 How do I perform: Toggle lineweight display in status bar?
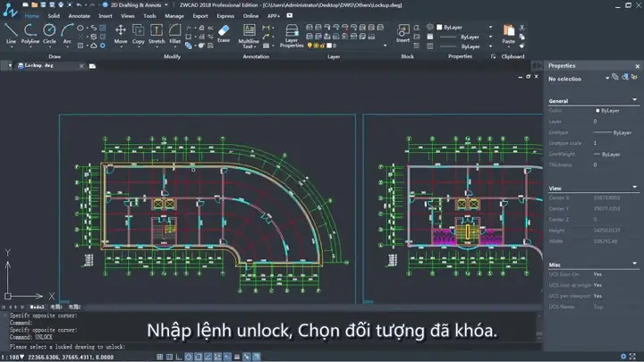(237, 357)
